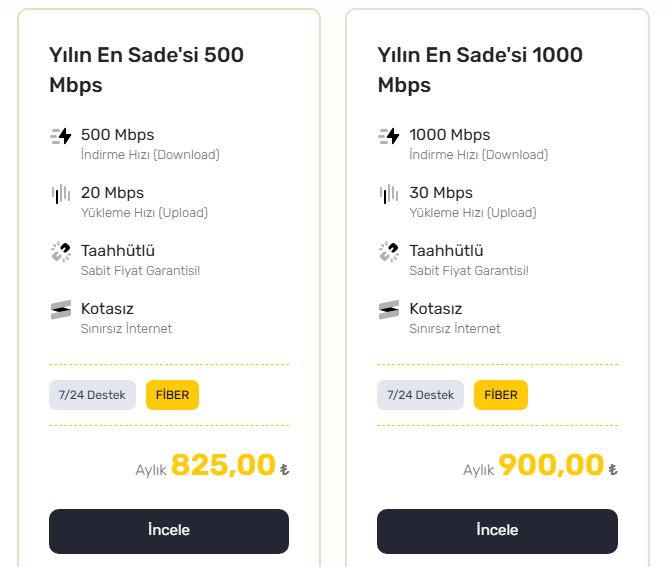Click the 7/24 Destek tag in 500 Mbps card

tap(92, 395)
